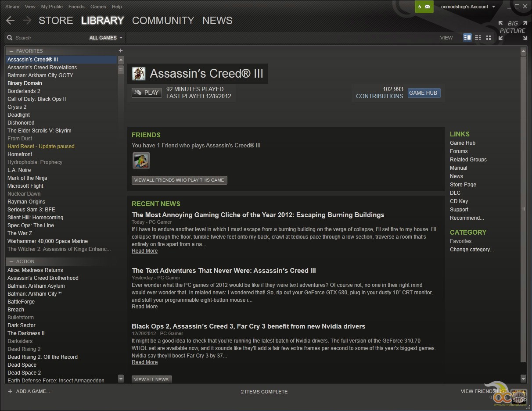Open the View menu

[x=30, y=7]
